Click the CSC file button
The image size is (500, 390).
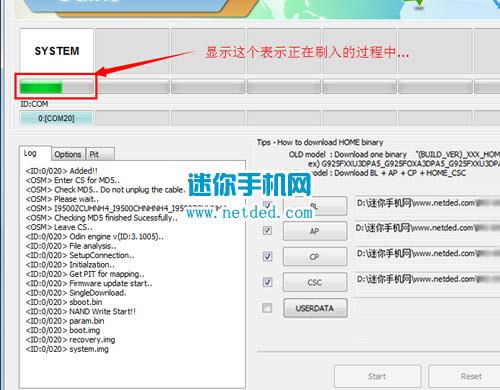(315, 282)
